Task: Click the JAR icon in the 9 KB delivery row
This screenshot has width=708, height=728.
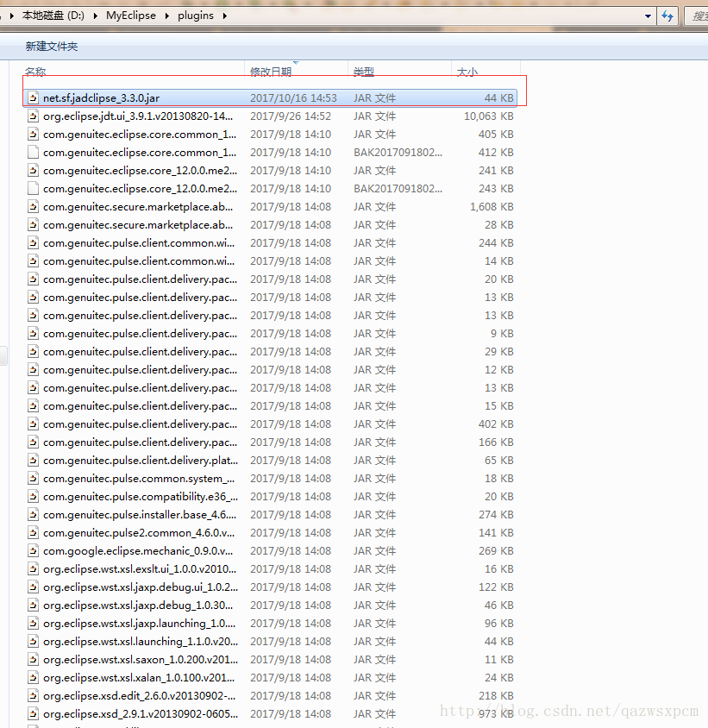Action: pyautogui.click(x=33, y=333)
